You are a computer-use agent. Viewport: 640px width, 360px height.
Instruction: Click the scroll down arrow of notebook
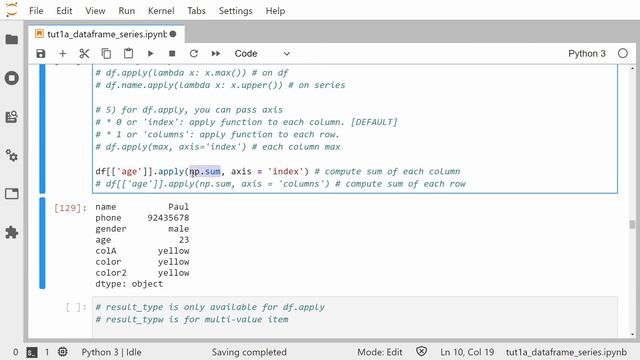[x=632, y=334]
